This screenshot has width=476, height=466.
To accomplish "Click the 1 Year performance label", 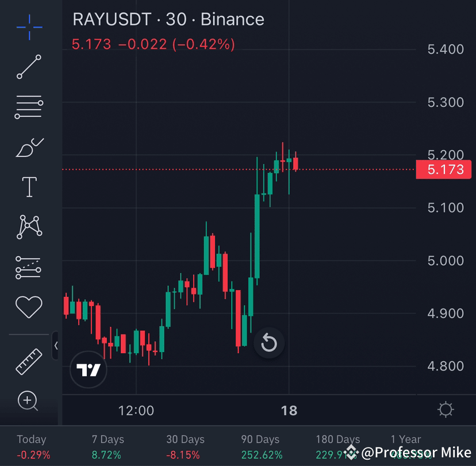I will pyautogui.click(x=405, y=439).
